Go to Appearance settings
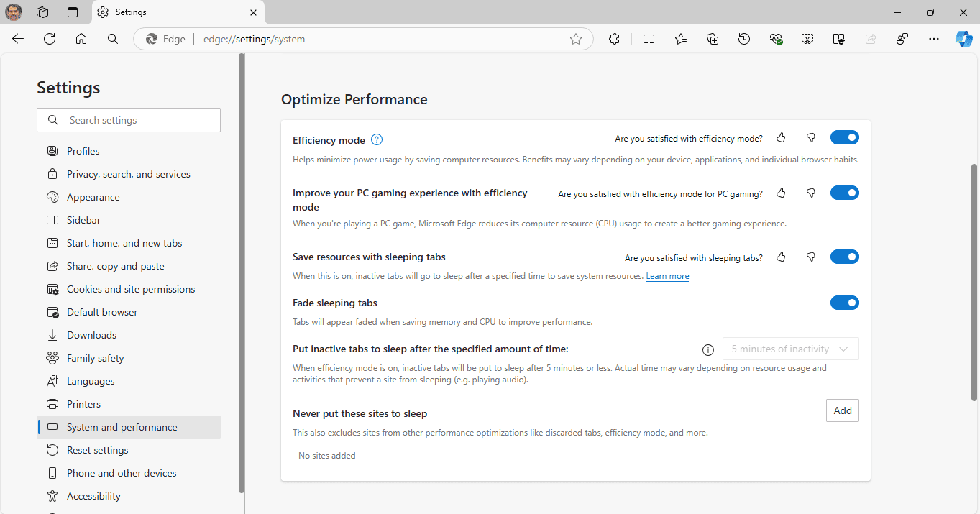This screenshot has width=980, height=514. tap(129, 197)
